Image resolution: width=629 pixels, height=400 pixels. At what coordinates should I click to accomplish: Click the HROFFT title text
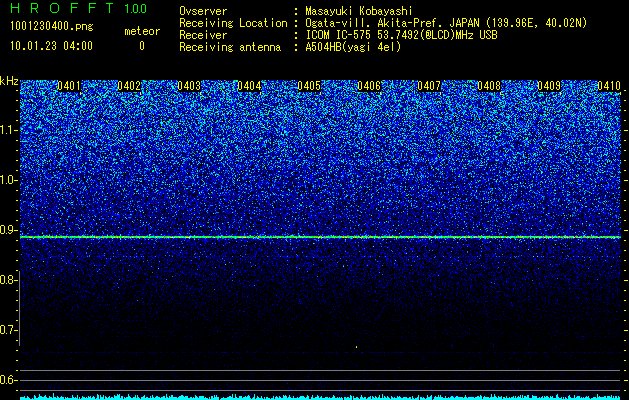(x=62, y=8)
